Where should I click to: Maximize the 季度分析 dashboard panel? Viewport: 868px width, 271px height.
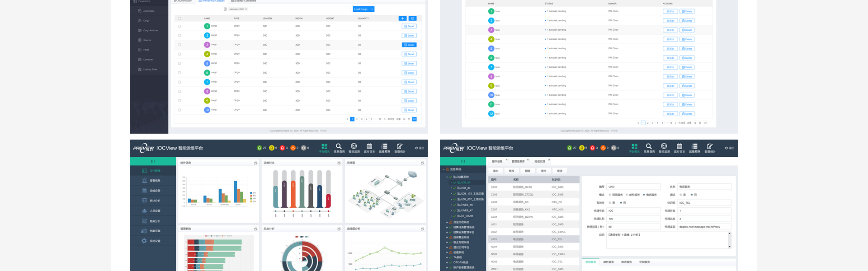pos(339,229)
